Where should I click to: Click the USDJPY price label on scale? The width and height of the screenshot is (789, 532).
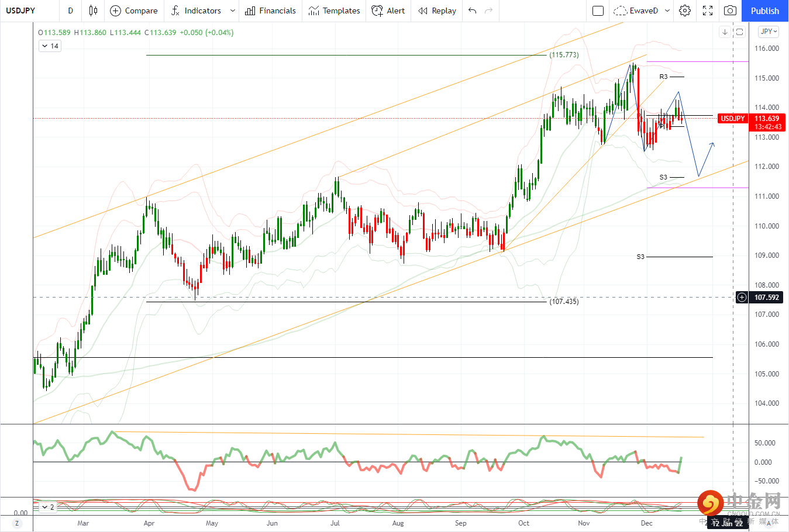[733, 119]
